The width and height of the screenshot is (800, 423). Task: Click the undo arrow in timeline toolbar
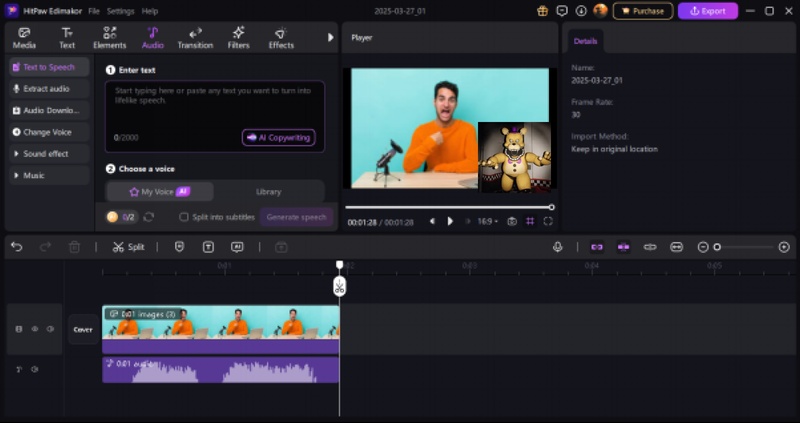(x=17, y=247)
